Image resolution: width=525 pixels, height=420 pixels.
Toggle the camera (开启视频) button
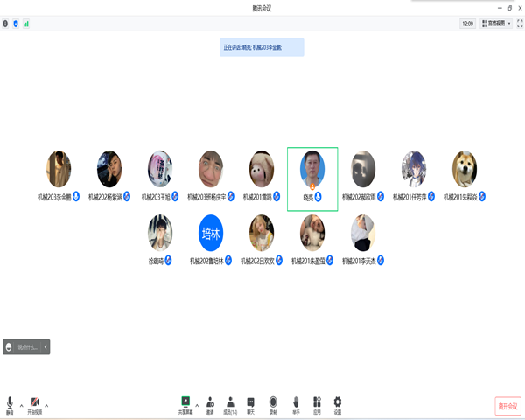35,405
